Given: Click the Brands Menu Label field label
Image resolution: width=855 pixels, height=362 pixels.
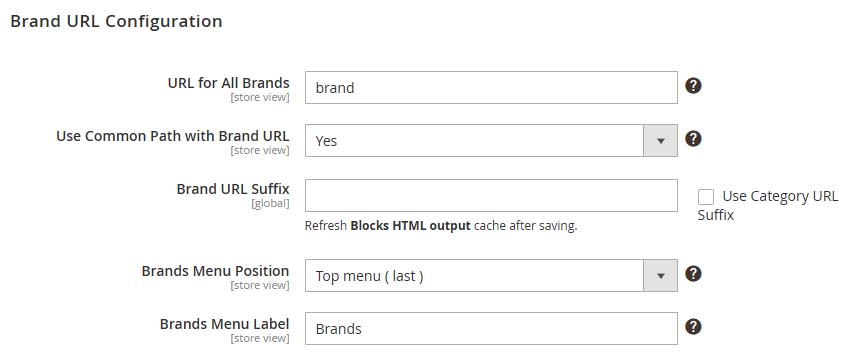Looking at the screenshot, I should (x=225, y=324).
